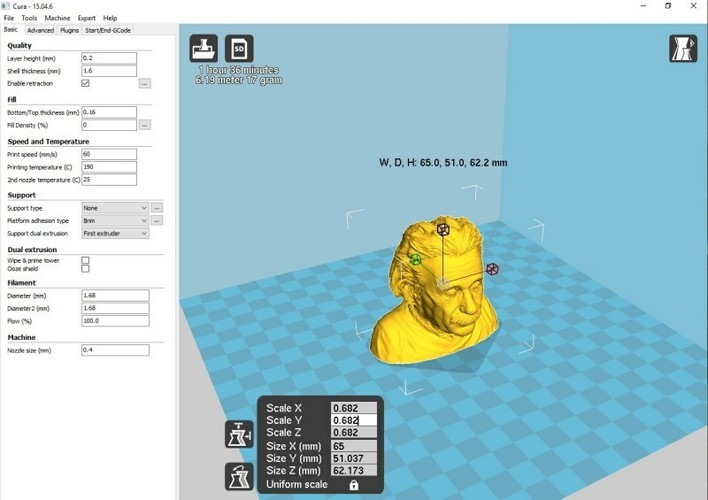
Task: Enable the Ooze shield checkbox
Action: (x=85, y=269)
